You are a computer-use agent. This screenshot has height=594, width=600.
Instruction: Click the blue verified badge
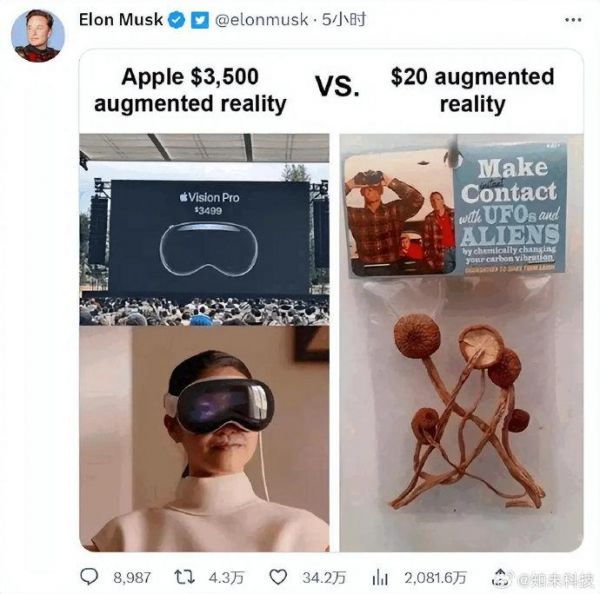point(177,20)
